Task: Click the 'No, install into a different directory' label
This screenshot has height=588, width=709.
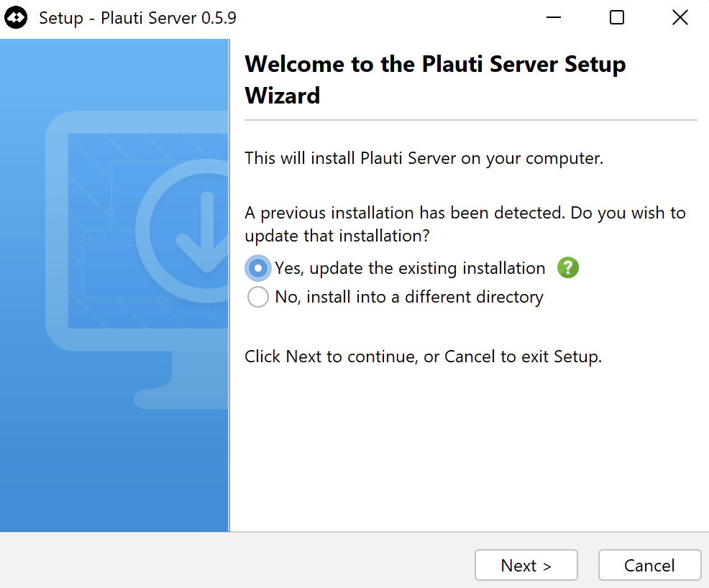Action: click(x=409, y=297)
